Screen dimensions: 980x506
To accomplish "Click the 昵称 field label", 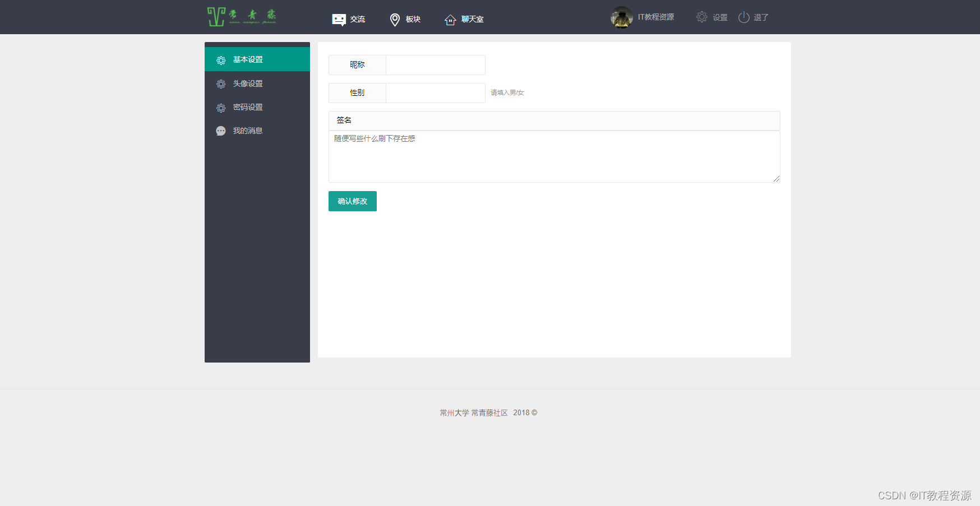I will tap(357, 65).
